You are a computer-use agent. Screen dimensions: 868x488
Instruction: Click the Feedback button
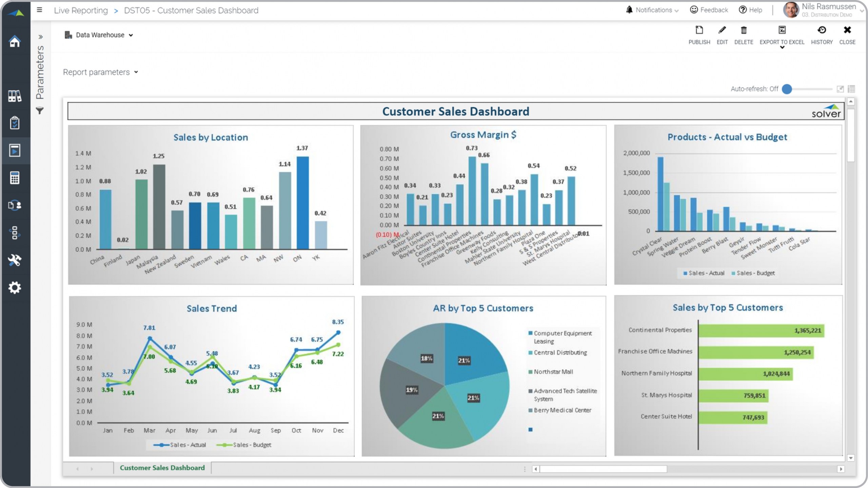click(709, 10)
